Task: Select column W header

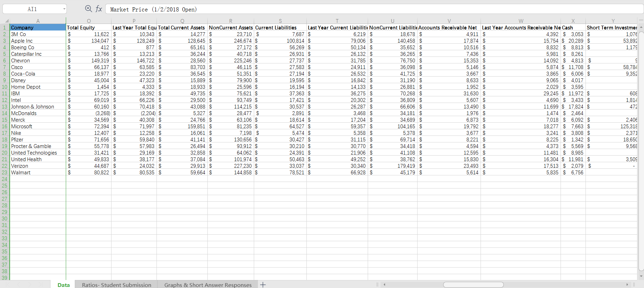Action: (521, 21)
